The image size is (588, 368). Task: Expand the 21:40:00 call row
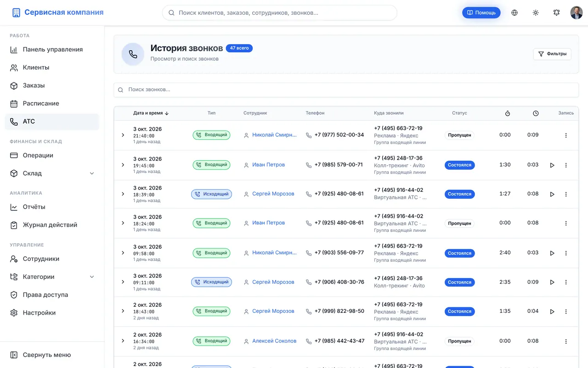123,135
